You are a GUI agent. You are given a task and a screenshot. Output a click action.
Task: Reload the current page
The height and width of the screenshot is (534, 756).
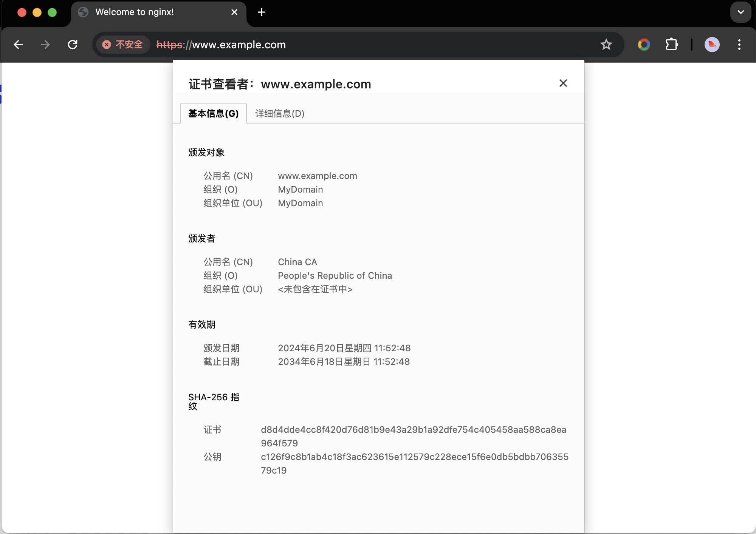pos(73,45)
